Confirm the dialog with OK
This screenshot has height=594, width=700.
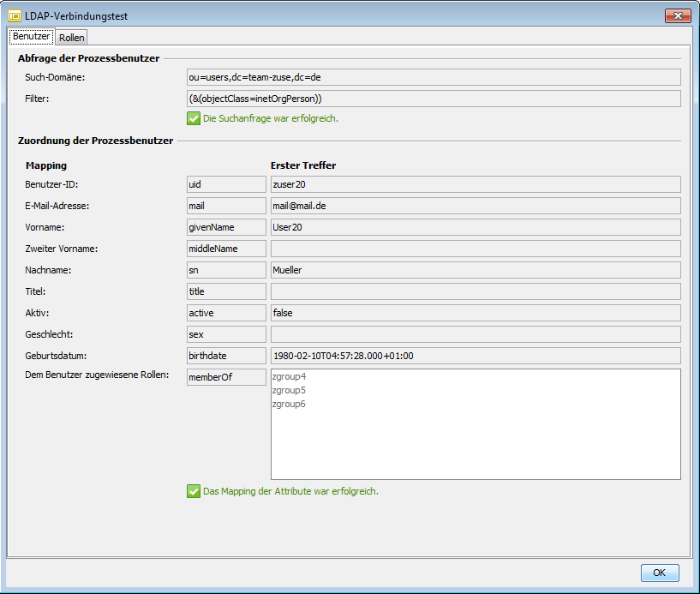[x=659, y=573]
